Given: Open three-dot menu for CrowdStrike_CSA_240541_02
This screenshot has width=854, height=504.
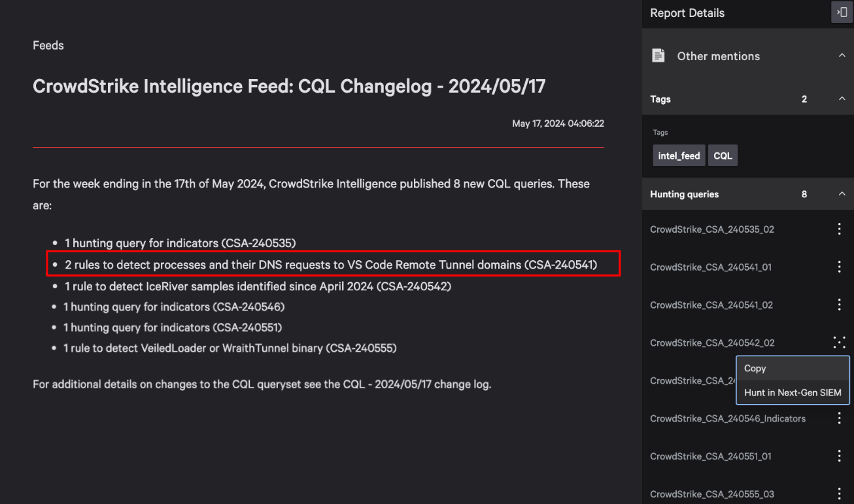Looking at the screenshot, I should click(x=840, y=305).
